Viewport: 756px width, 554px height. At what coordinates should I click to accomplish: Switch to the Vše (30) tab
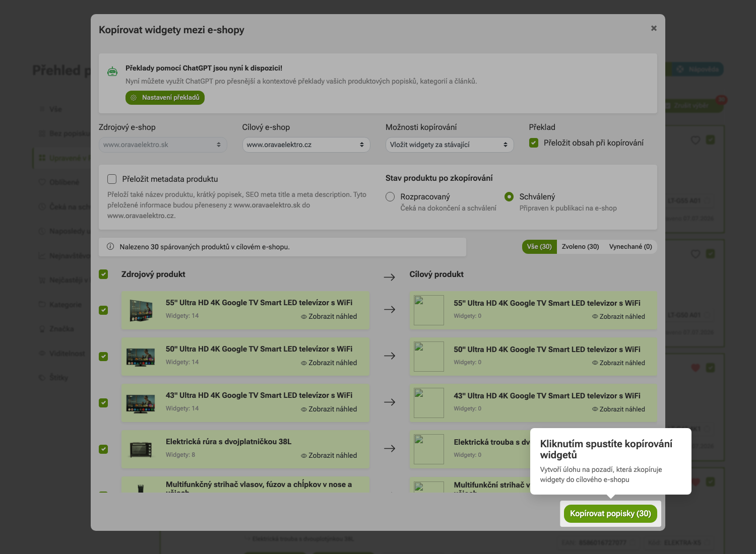[x=539, y=247]
